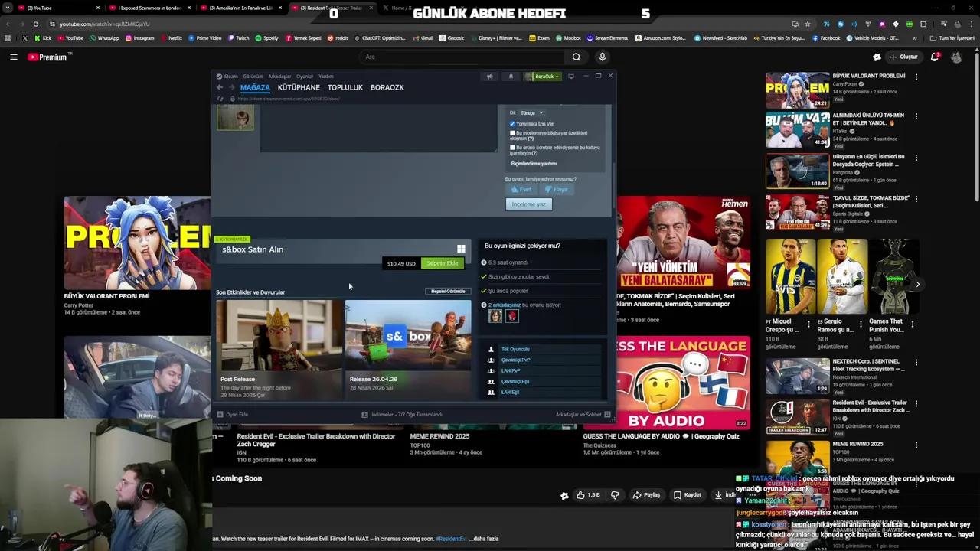Open Arkadaşlar ve Sohbet friends icon
The height and width of the screenshot is (551, 980).
(607, 415)
